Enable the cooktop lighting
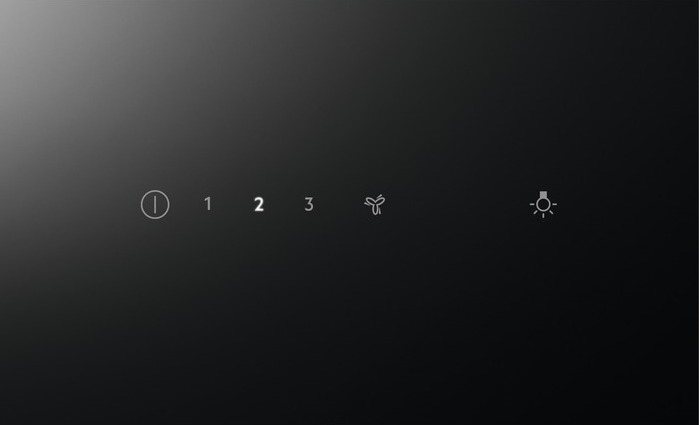699x425 pixels. [x=543, y=204]
